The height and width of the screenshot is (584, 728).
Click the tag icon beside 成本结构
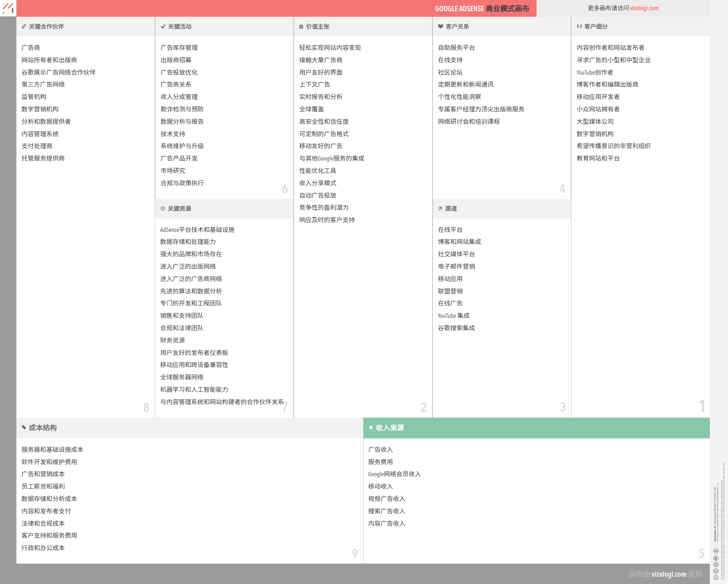tap(24, 427)
